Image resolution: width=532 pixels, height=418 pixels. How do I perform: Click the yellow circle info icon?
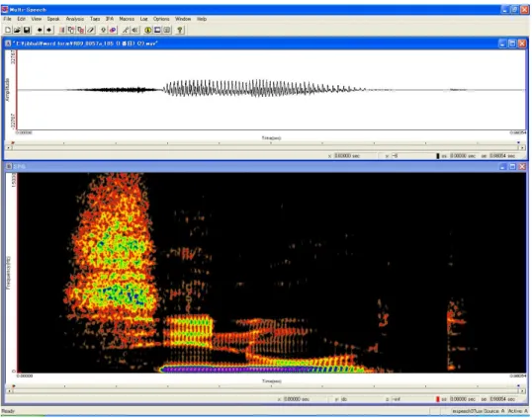click(x=148, y=31)
